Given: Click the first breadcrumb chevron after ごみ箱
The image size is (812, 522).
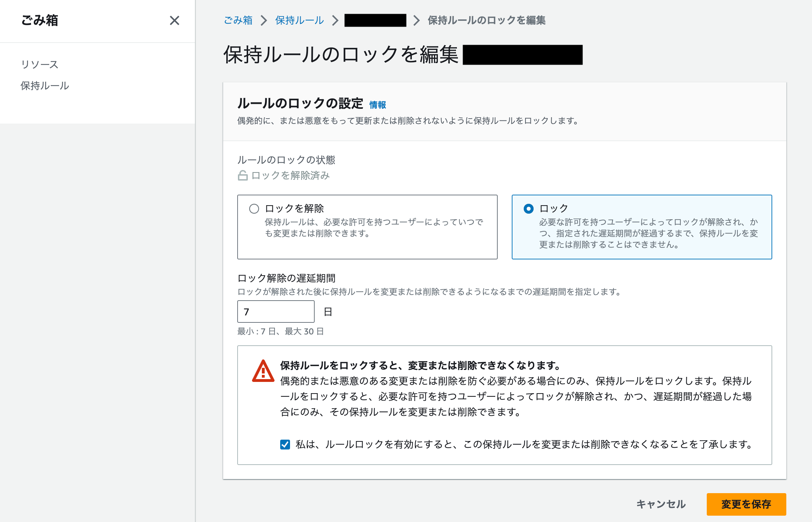Looking at the screenshot, I should pos(264,20).
